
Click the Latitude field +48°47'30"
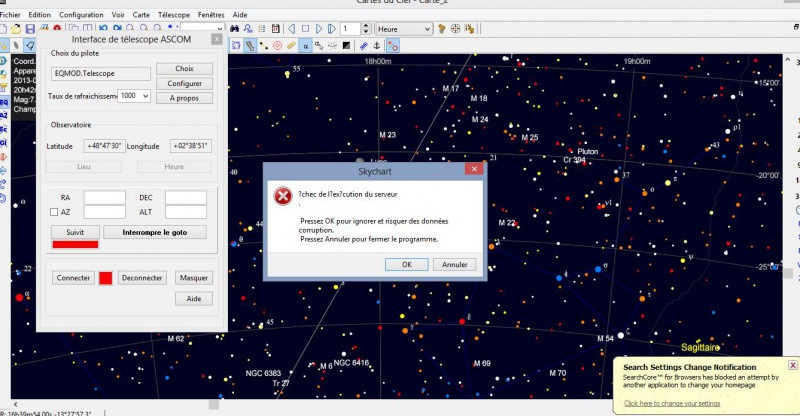point(105,146)
